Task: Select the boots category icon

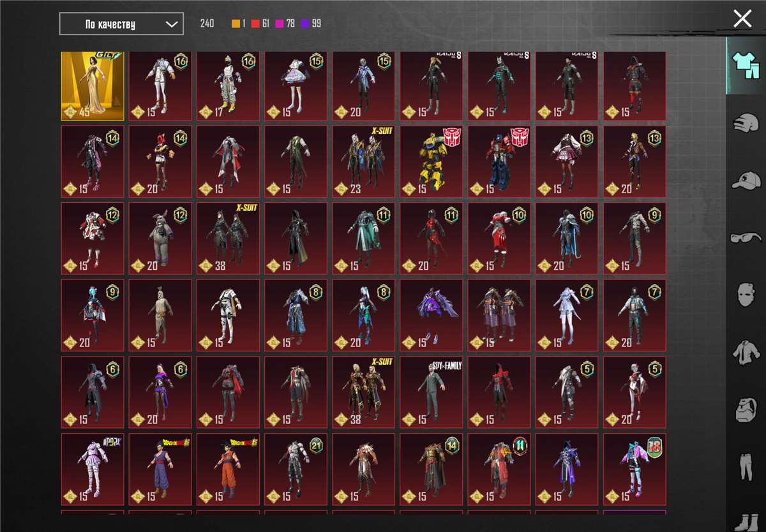Action: pos(744,521)
